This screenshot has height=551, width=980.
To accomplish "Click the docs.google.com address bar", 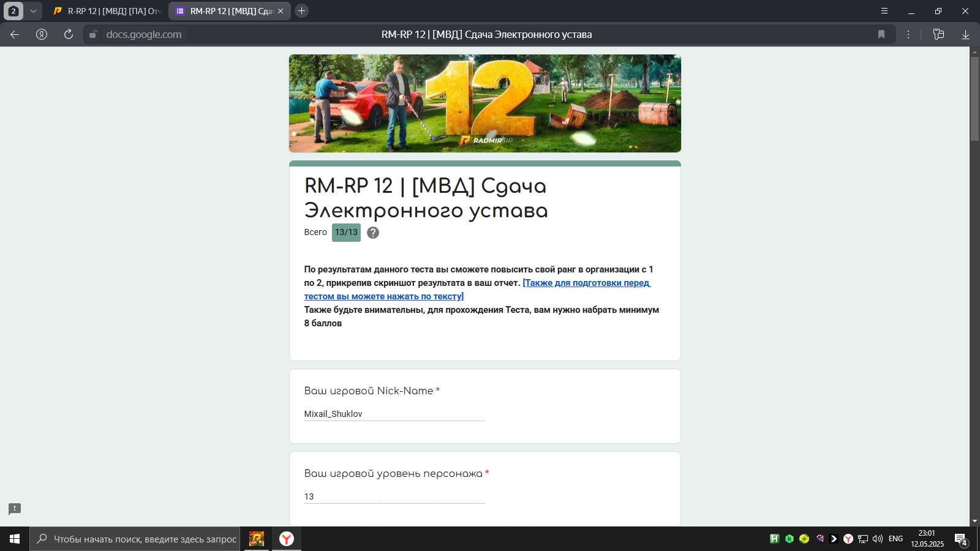I will [x=144, y=34].
